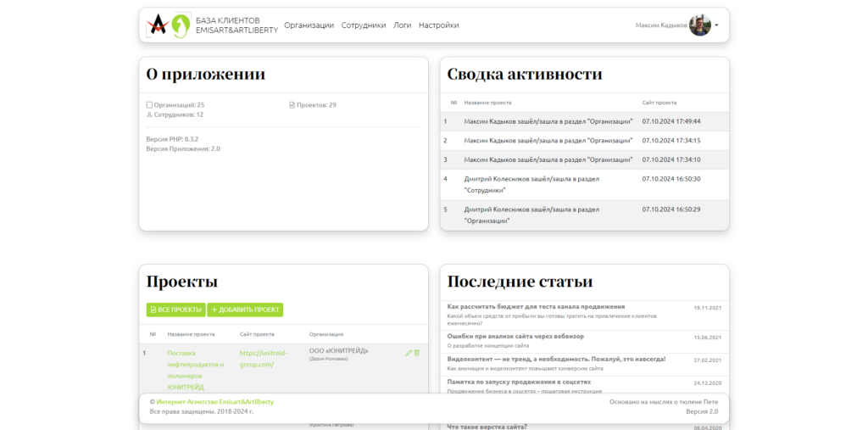Open the Настройки menu item
Screen dimensions: 868x430
pos(438,25)
